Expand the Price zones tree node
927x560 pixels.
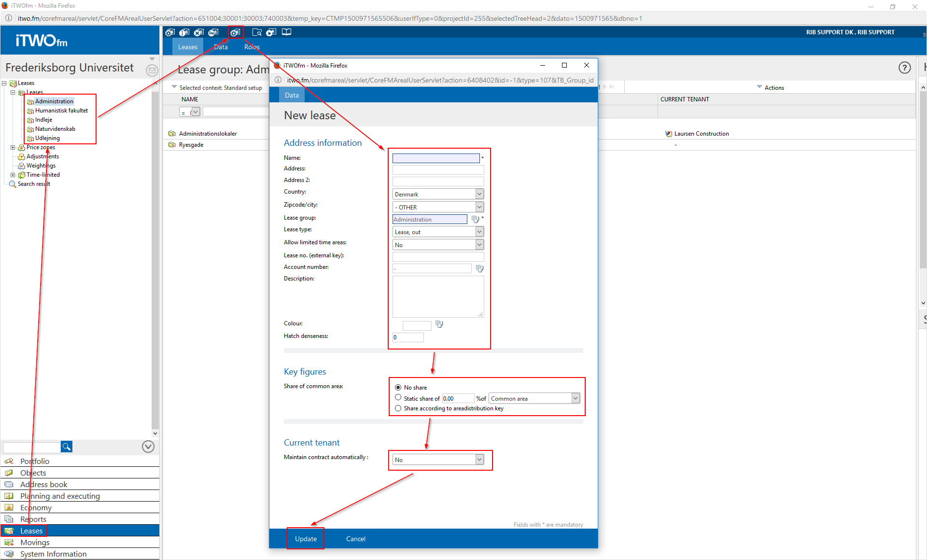click(13, 147)
